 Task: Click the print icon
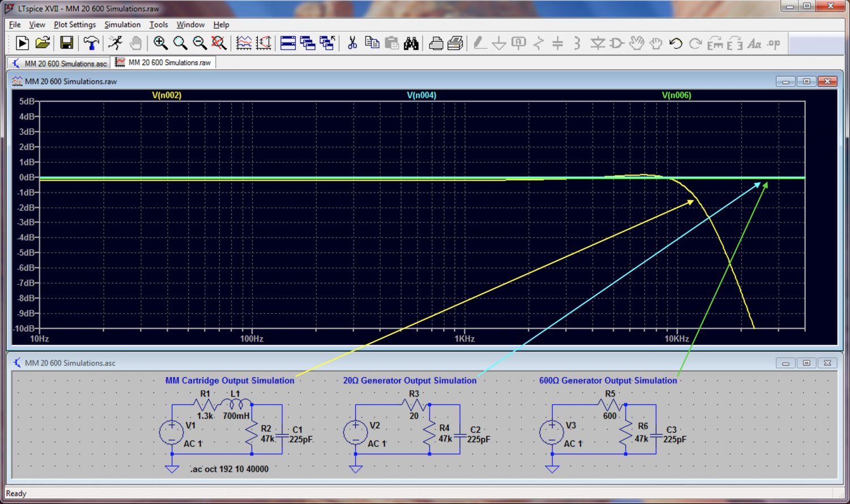coord(455,43)
